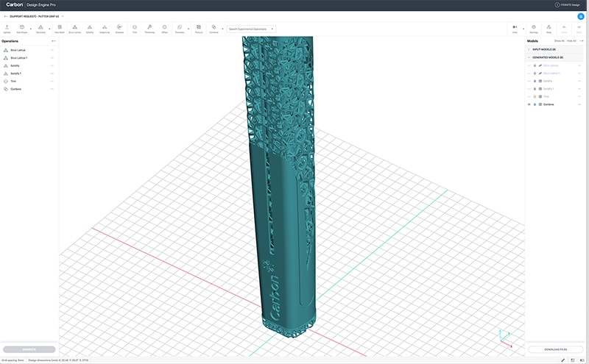Open the Add Shape dropdown arrow
The width and height of the screenshot is (589, 364).
(31, 29)
